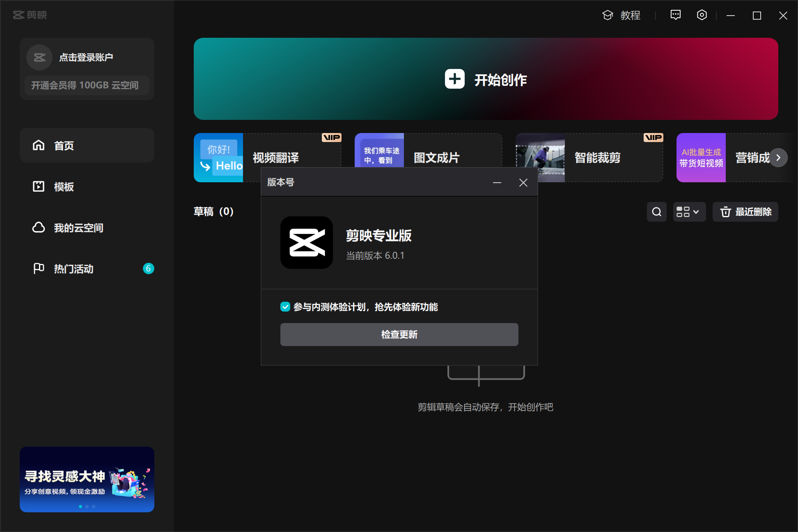Click the 图文成片 card thumbnail
The image size is (798, 532).
[379, 150]
